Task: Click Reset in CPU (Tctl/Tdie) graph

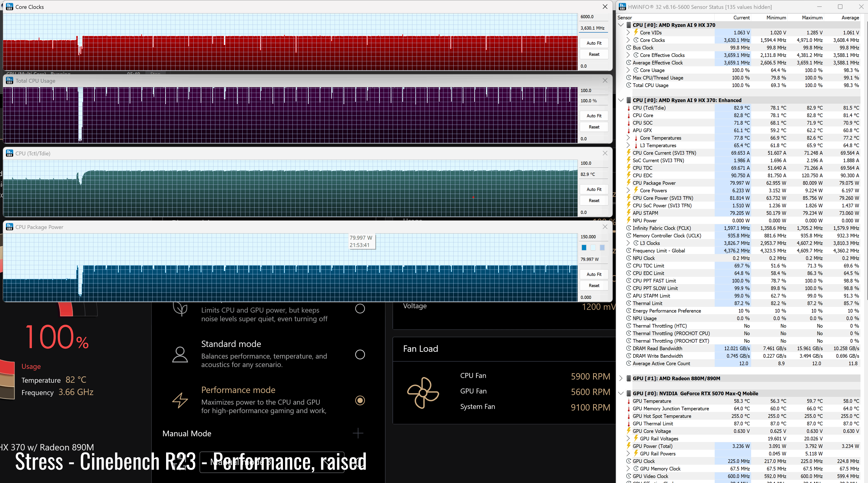Action: [594, 200]
